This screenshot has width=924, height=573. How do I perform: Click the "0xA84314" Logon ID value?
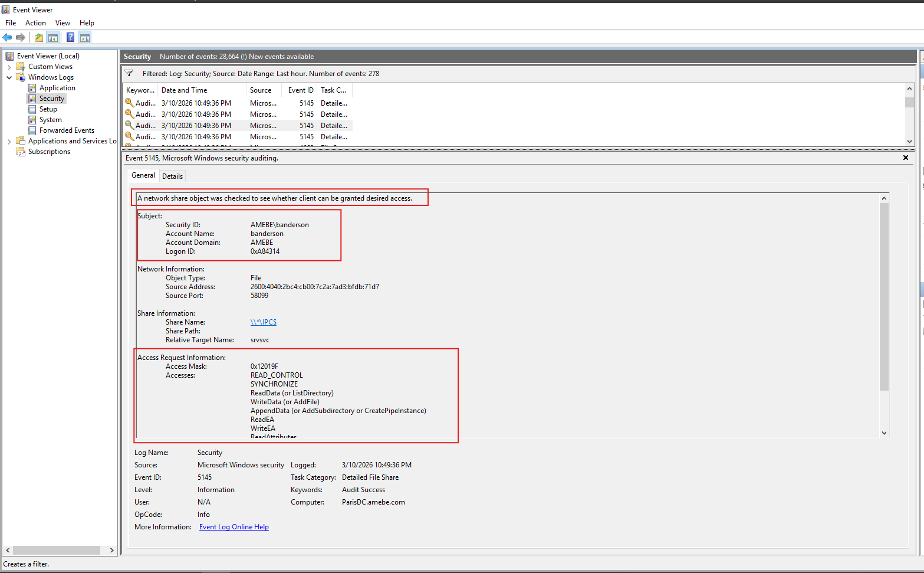pyautogui.click(x=265, y=251)
